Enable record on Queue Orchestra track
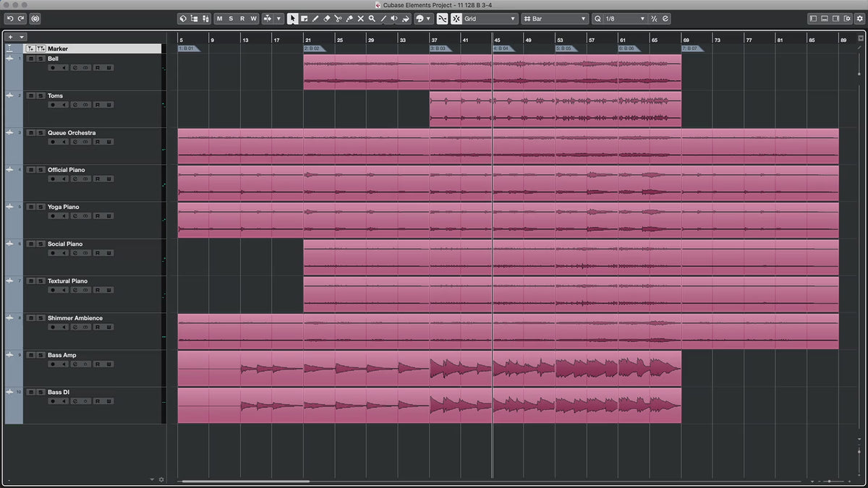 tap(52, 142)
